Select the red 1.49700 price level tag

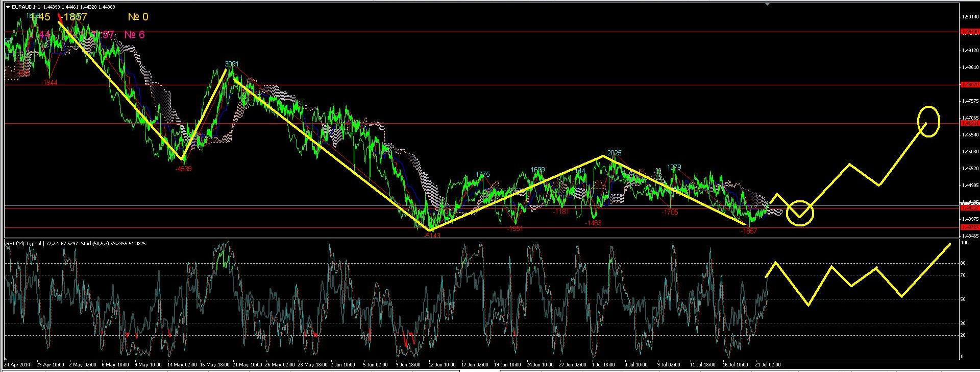(x=969, y=32)
